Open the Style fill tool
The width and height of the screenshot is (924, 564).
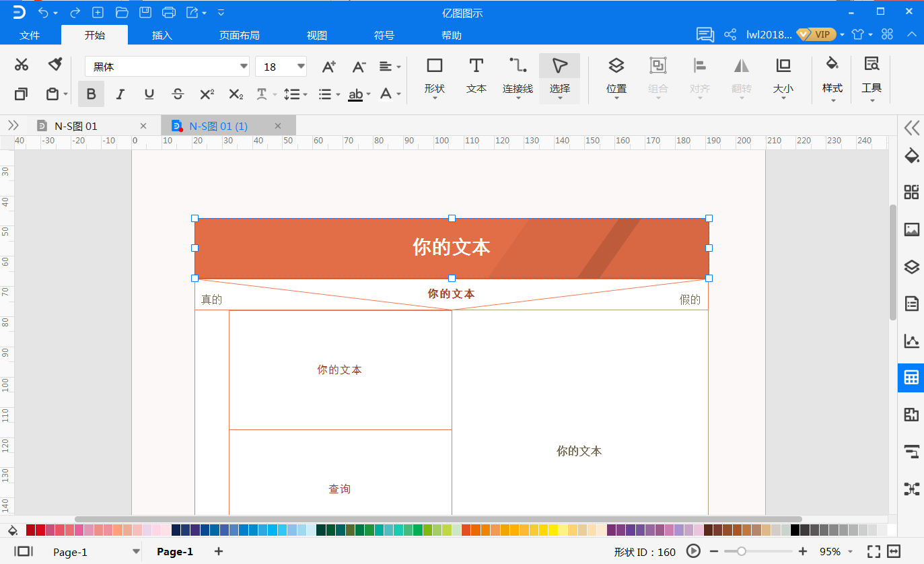point(832,77)
